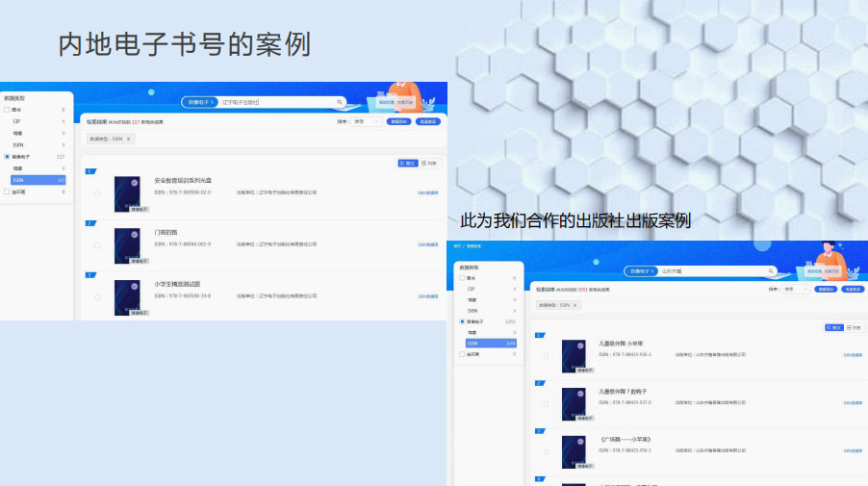The image size is (868, 486).
Task: Click the search magnifier icon in the 山东齐鲁 search bar
Action: (771, 271)
